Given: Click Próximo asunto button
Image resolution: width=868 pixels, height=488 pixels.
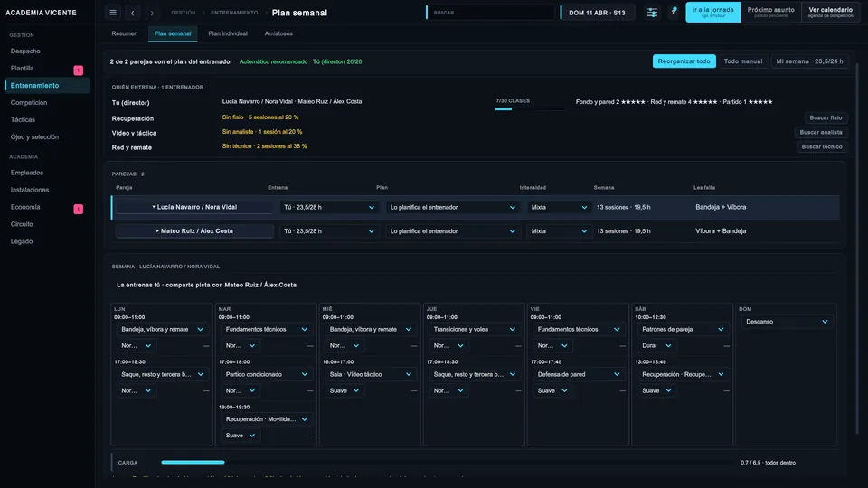Looking at the screenshot, I should [770, 12].
